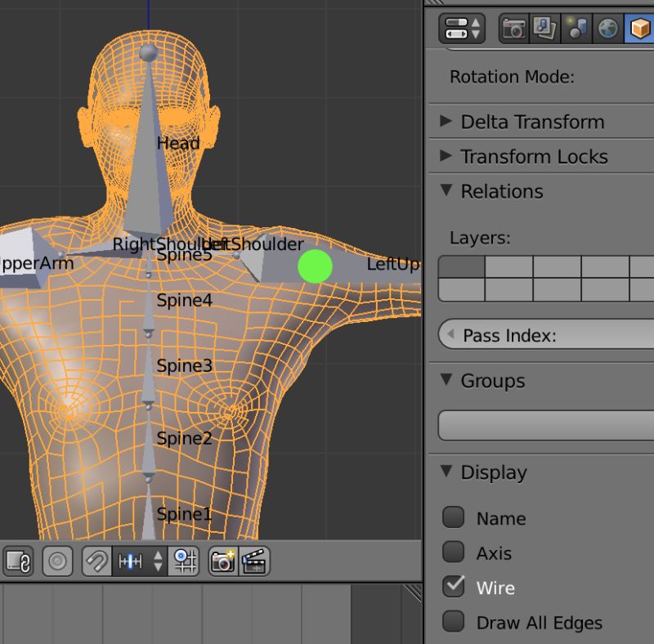Click the render-still camera icon in viewport header
Screen dimensions: 654x644
coord(224,561)
